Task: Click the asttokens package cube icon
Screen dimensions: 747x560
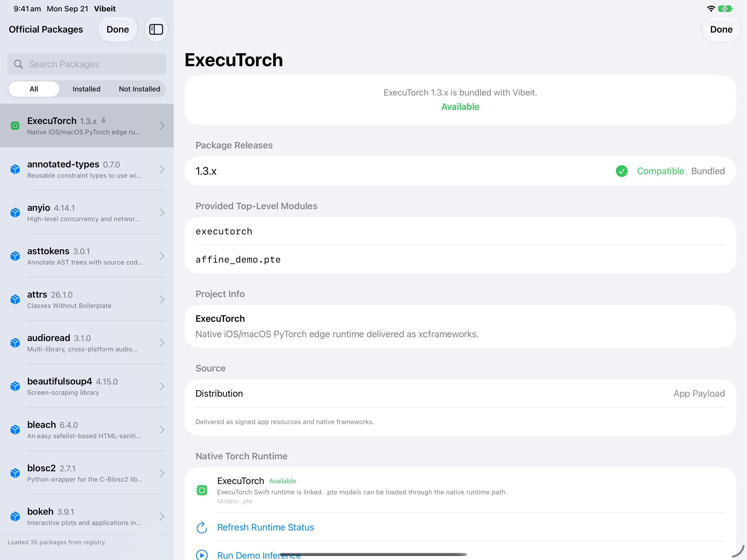Action: coord(15,256)
